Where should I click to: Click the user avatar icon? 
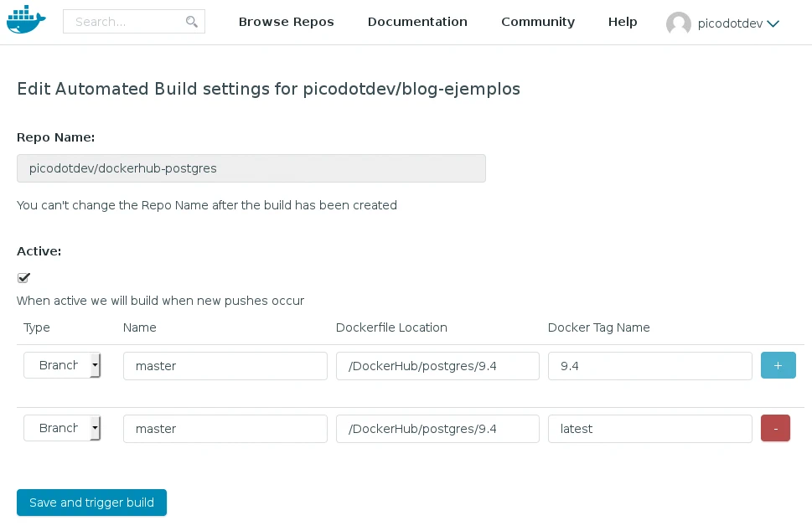click(x=678, y=23)
